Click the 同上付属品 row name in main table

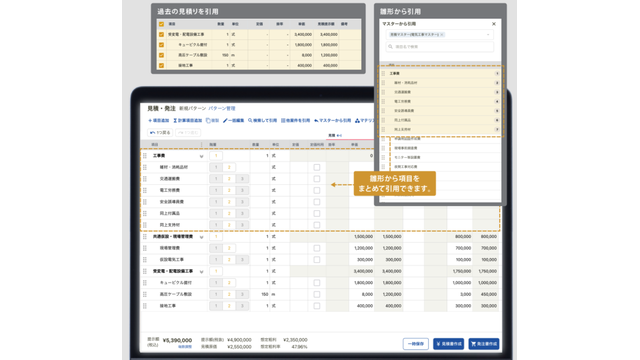(x=169, y=213)
